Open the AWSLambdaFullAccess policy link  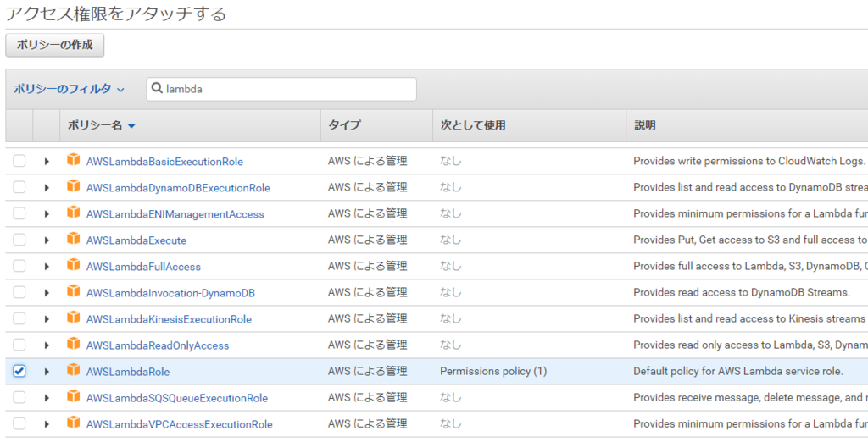click(143, 267)
